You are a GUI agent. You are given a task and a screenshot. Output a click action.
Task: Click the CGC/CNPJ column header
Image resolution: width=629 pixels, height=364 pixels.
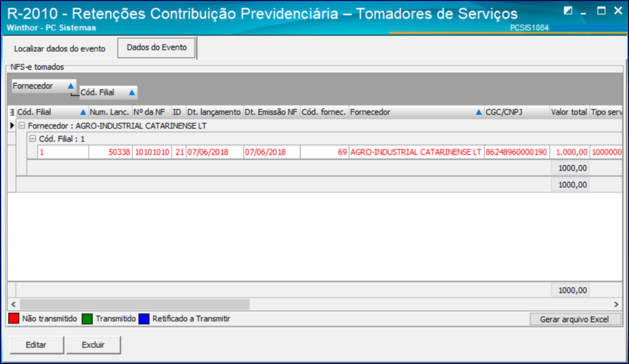pos(517,112)
